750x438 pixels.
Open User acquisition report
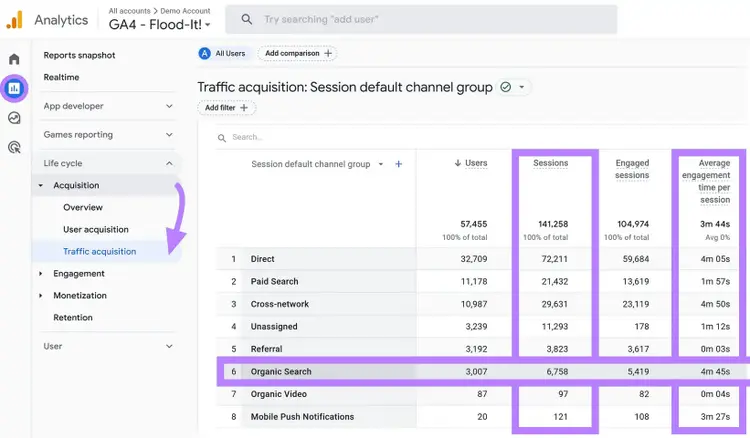(x=96, y=230)
